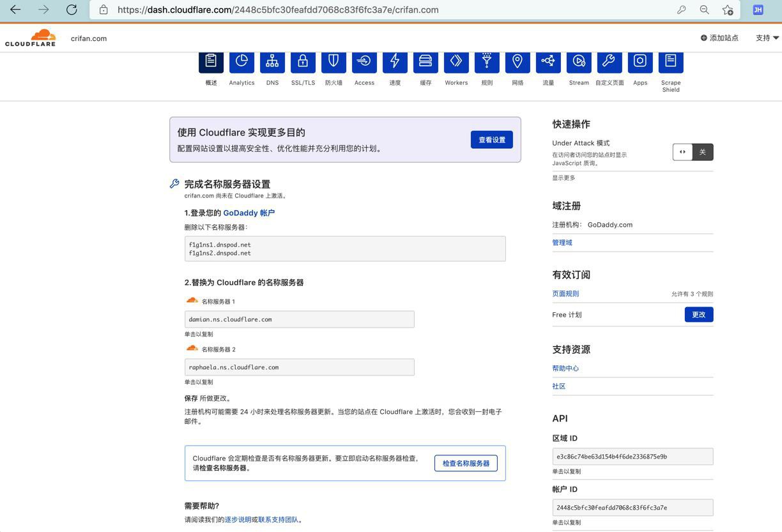
Task: Open Community (社区) link
Action: click(x=559, y=386)
